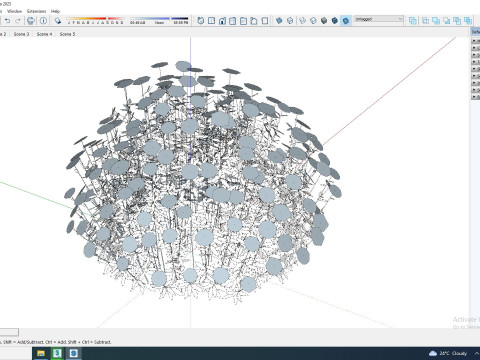
Task: Select Monochrome face style icon
Action: [346, 21]
